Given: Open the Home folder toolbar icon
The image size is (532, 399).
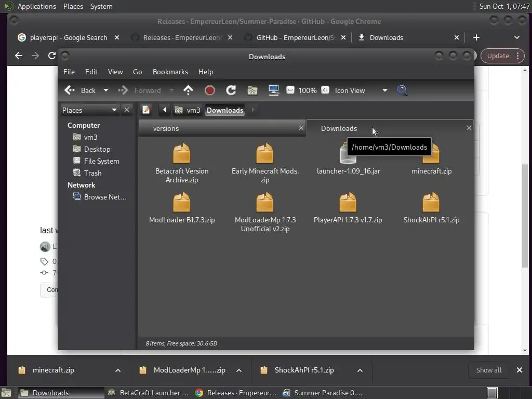Looking at the screenshot, I should coord(252,90).
